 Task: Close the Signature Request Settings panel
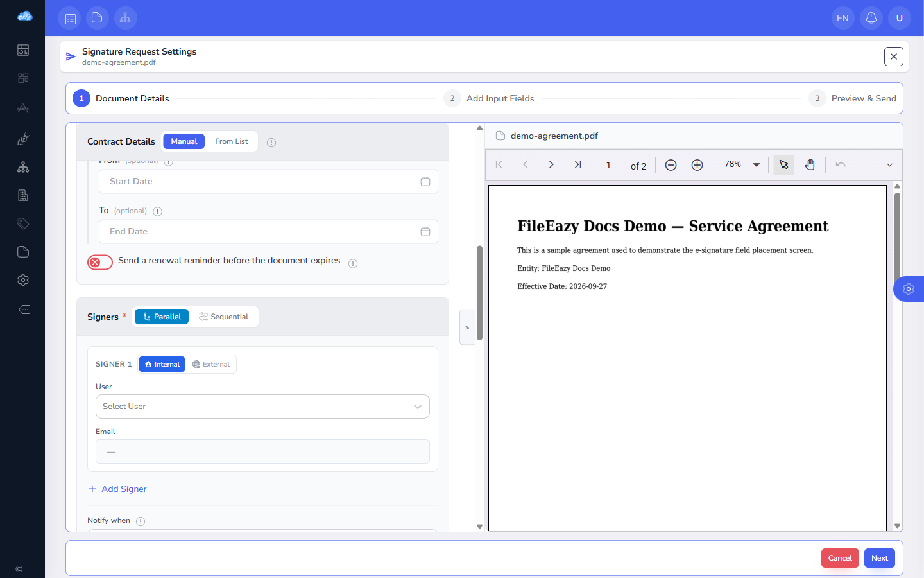(893, 57)
